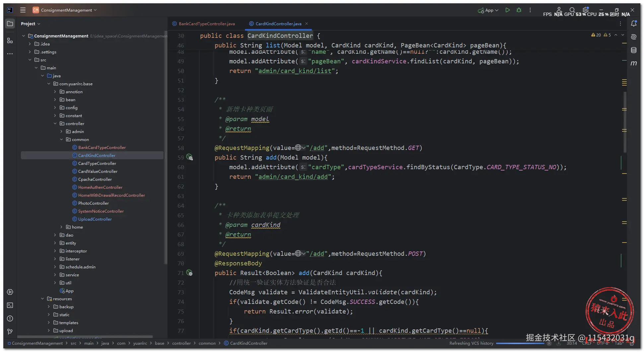Open the Structure tool window icon
This screenshot has width=644, height=352.
click(10, 40)
